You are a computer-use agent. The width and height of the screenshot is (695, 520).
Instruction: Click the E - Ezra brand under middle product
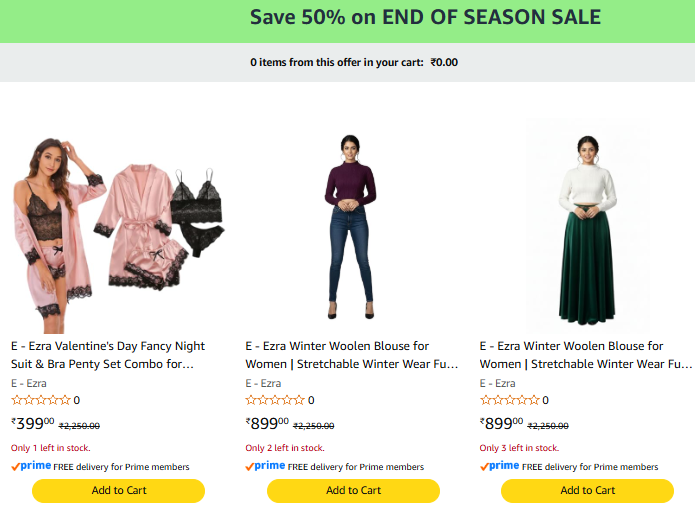click(263, 383)
